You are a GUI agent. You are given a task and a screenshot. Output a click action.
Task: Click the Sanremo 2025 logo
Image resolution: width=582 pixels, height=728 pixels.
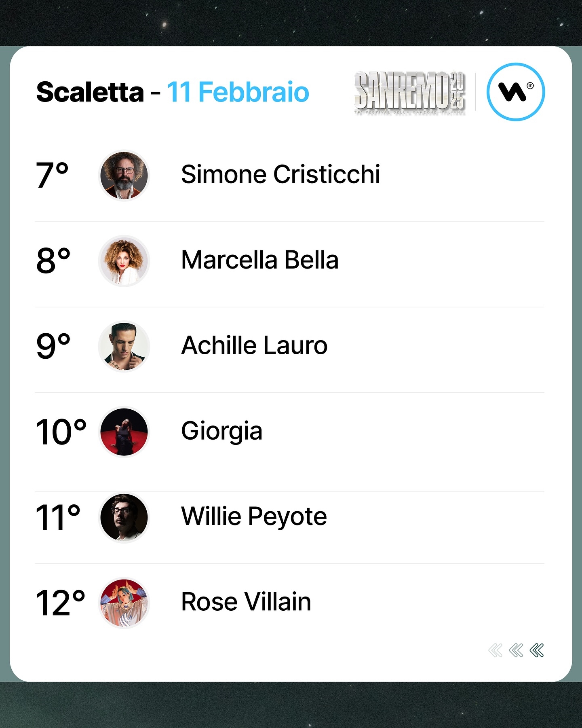[x=410, y=93]
